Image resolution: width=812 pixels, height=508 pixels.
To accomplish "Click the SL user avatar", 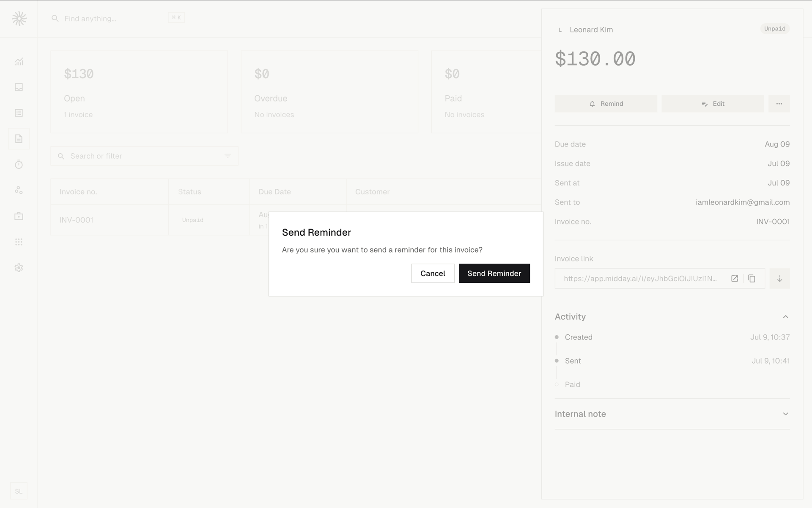I will click(19, 491).
